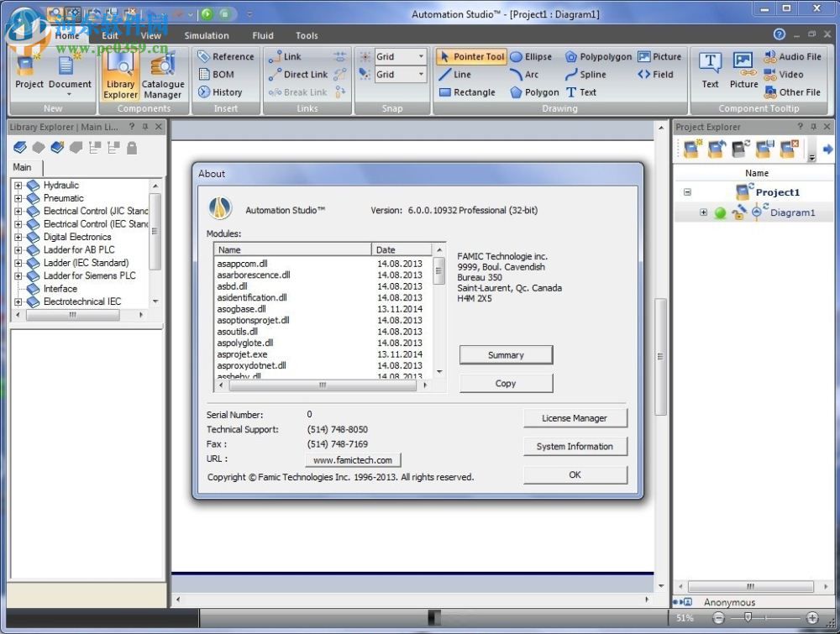Viewport: 840px width, 634px height.
Task: Add a Text component tooltip
Action: tap(711, 71)
